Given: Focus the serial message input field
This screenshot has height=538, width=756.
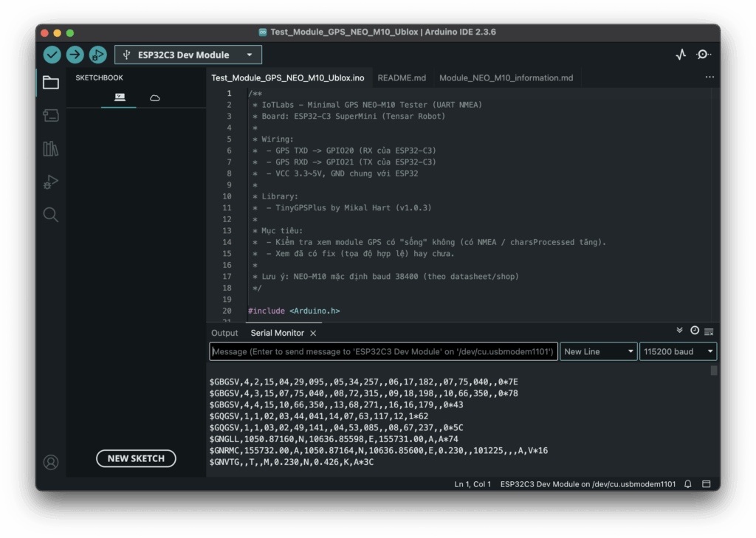Looking at the screenshot, I should pyautogui.click(x=383, y=352).
